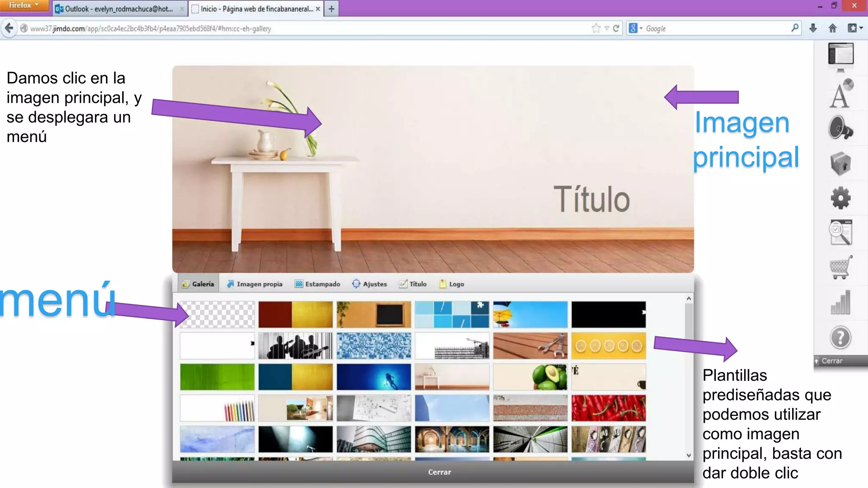This screenshot has width=868, height=488.
Task: Click the gallery scrollbar up arrow
Action: (x=689, y=299)
